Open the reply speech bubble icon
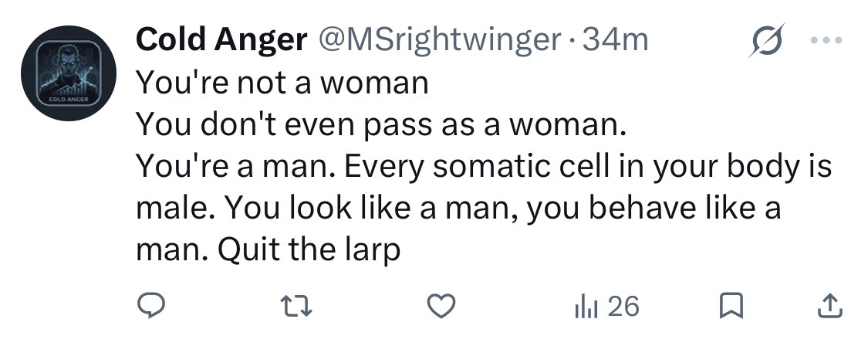 [x=150, y=306]
